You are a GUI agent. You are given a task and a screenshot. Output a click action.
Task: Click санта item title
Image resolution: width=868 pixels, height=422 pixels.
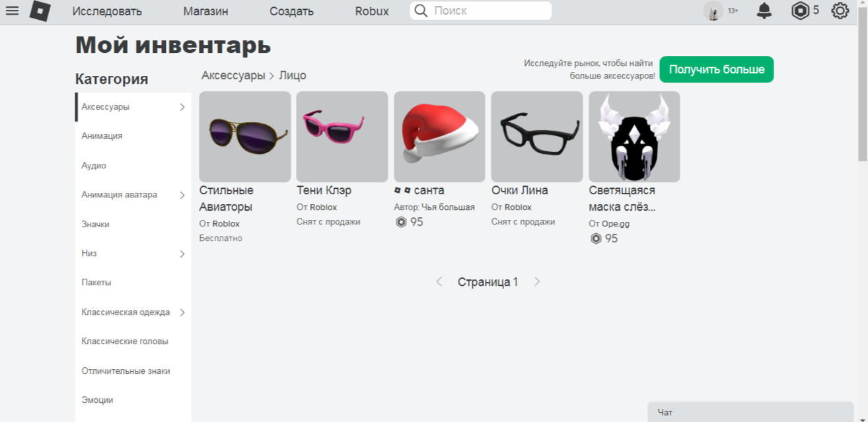[419, 190]
